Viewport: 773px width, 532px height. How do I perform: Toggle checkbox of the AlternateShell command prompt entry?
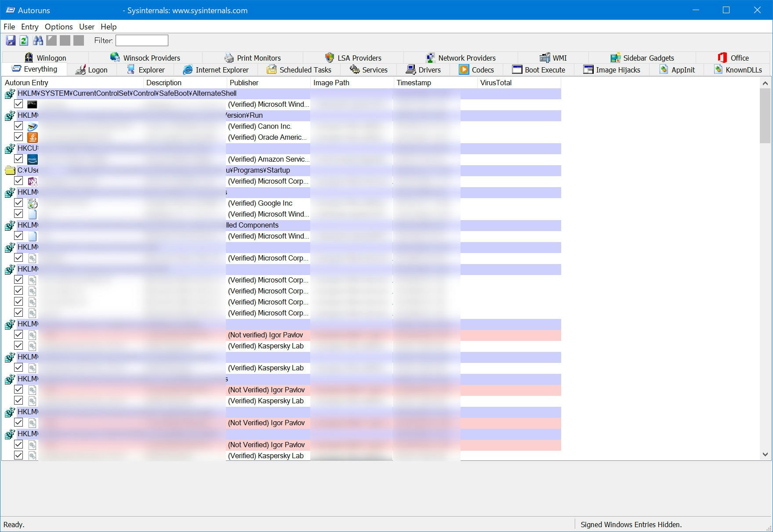coord(18,104)
